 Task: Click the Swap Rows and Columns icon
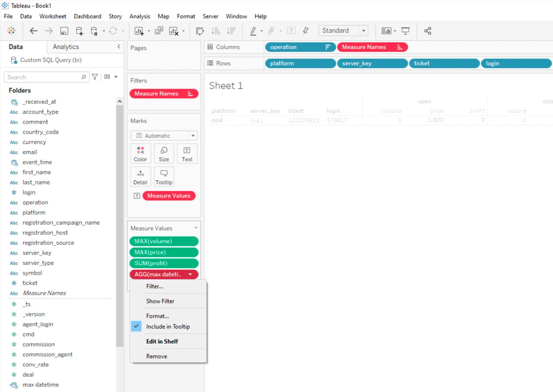point(200,31)
